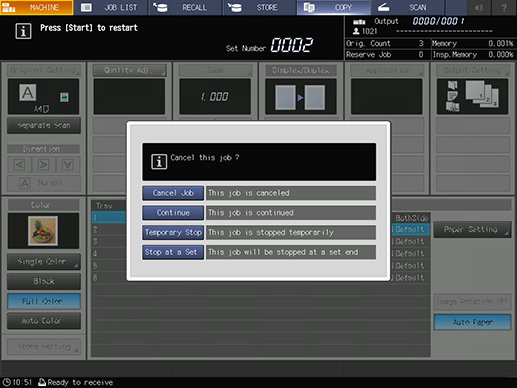
Task: Click the output stacking pages icon
Action: click(482, 94)
